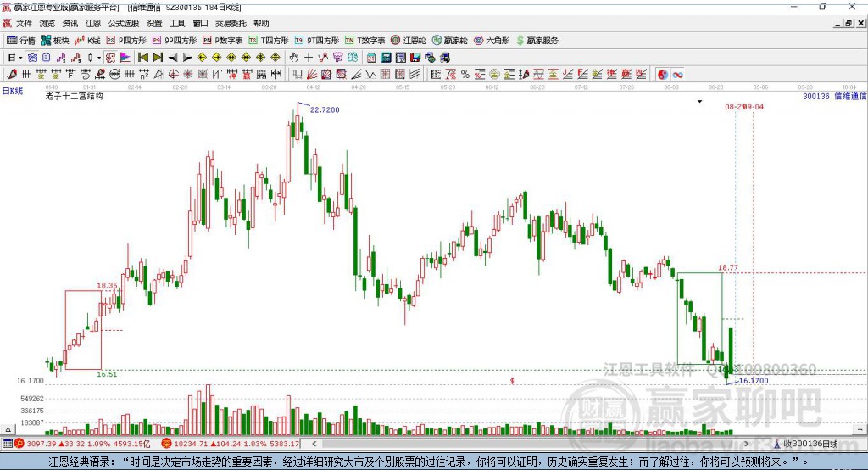Select the crosshair cursor tool

click(309, 58)
